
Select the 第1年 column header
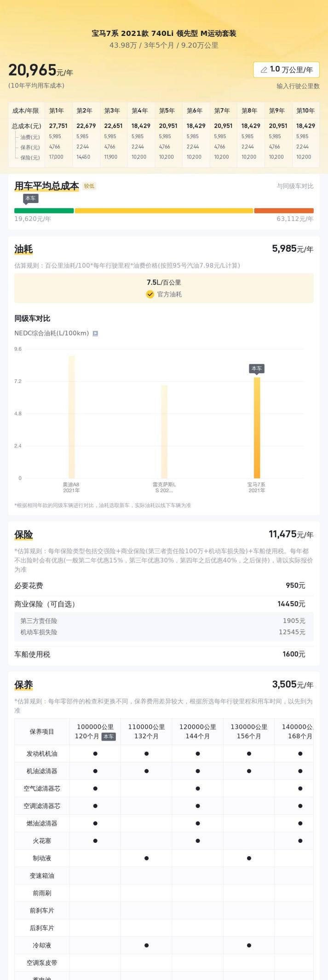pos(57,110)
